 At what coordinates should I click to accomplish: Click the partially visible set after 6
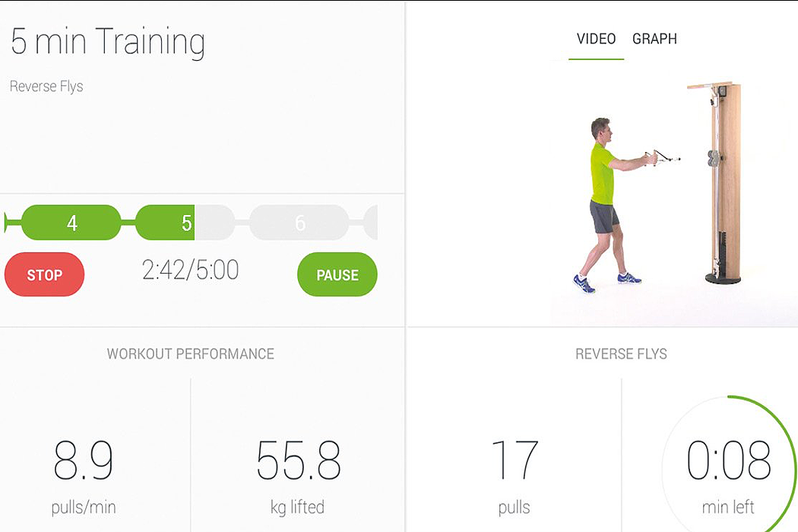[x=372, y=223]
